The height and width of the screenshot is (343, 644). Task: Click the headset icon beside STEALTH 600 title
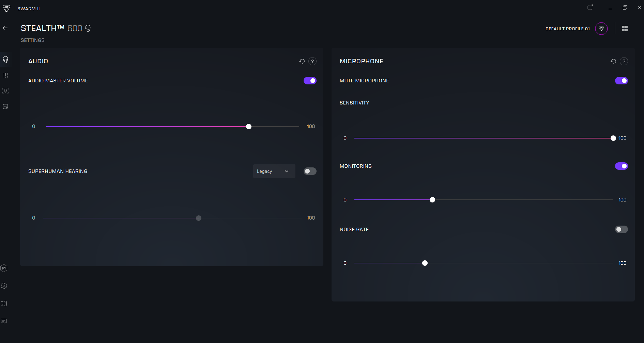(88, 28)
